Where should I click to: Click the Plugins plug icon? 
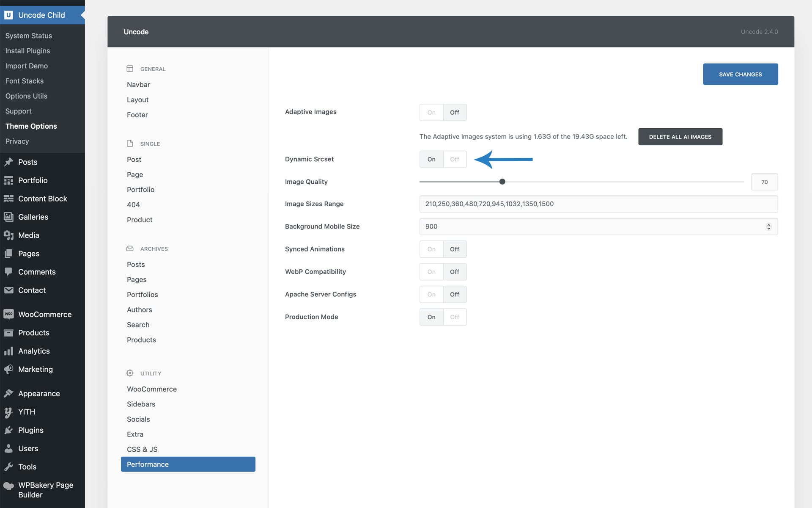click(x=8, y=430)
